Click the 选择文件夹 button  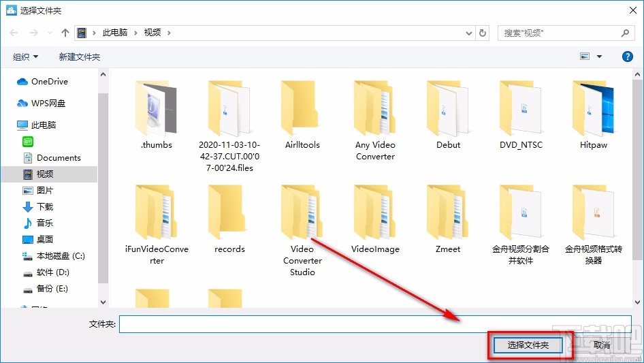[528, 345]
